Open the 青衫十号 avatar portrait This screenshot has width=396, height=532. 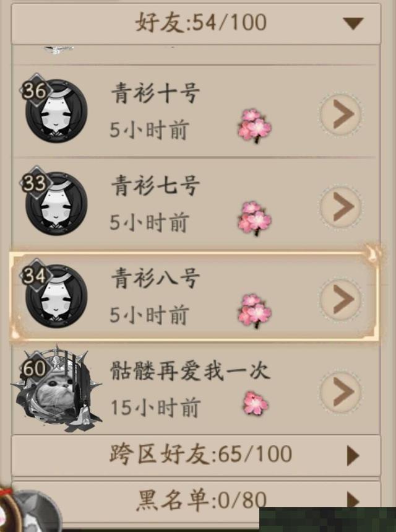(x=56, y=111)
